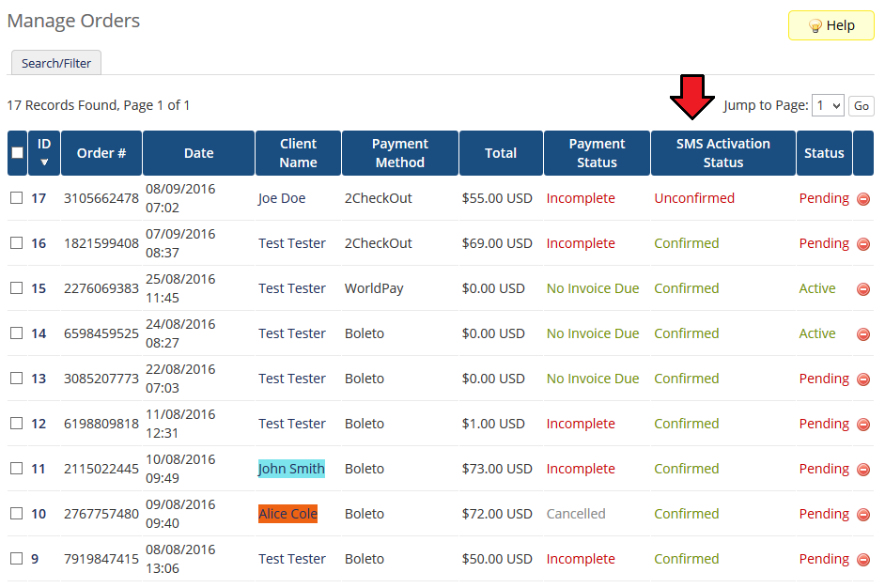This screenshot has height=588, width=885.
Task: Delete order 14 with the red icon
Action: tap(863, 334)
